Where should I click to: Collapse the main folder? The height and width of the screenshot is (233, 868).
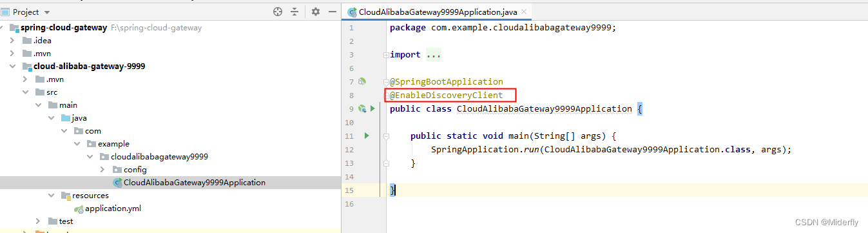[x=38, y=105]
